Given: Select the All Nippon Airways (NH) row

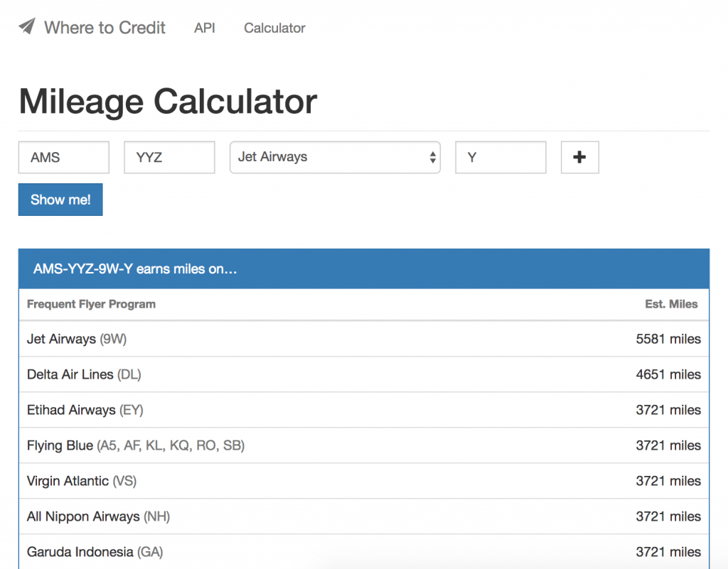Looking at the screenshot, I should coord(364,516).
